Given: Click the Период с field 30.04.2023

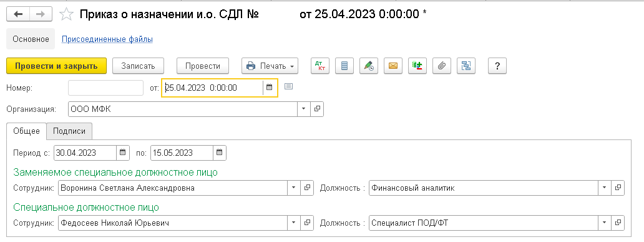Looking at the screenshot, I should coord(85,153).
